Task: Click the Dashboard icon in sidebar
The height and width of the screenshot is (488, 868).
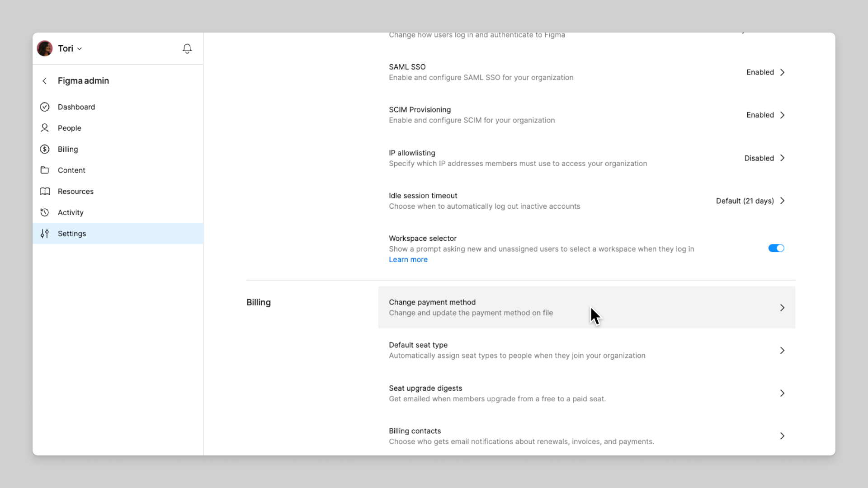Action: point(44,107)
